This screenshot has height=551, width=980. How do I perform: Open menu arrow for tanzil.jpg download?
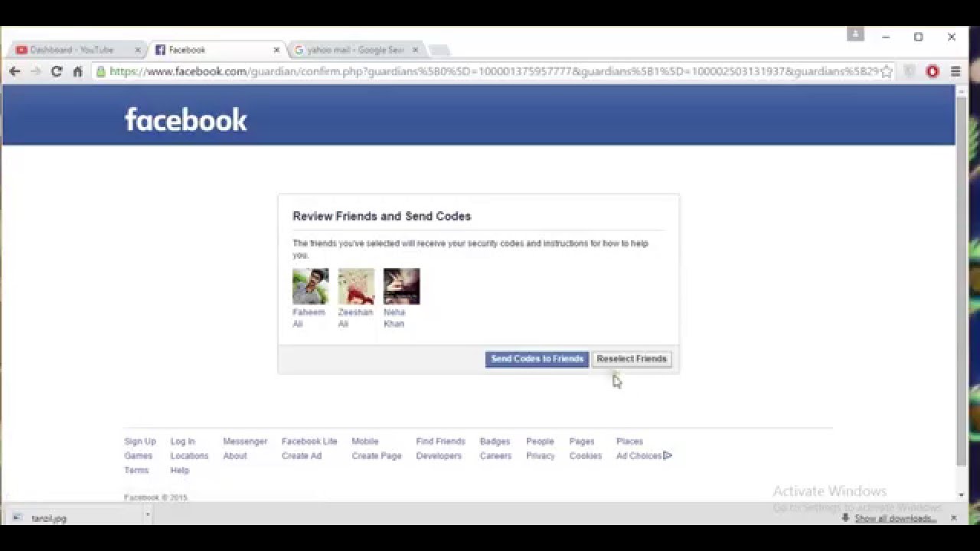click(x=147, y=515)
